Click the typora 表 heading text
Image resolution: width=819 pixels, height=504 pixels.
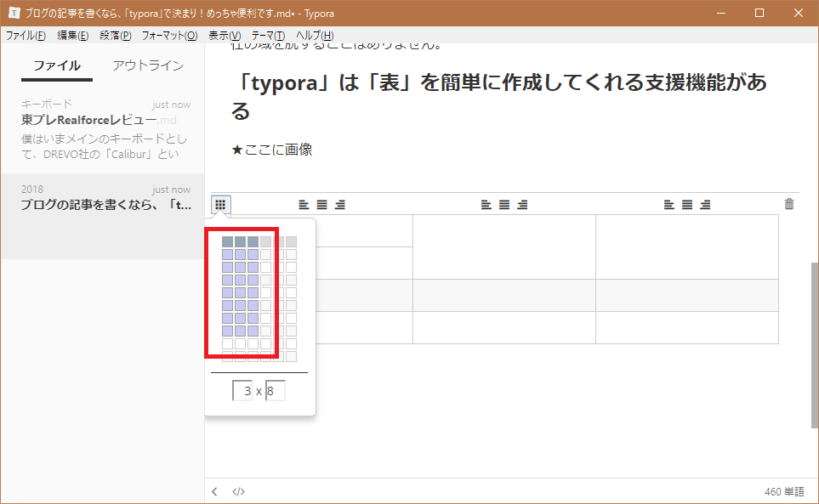[x=499, y=97]
